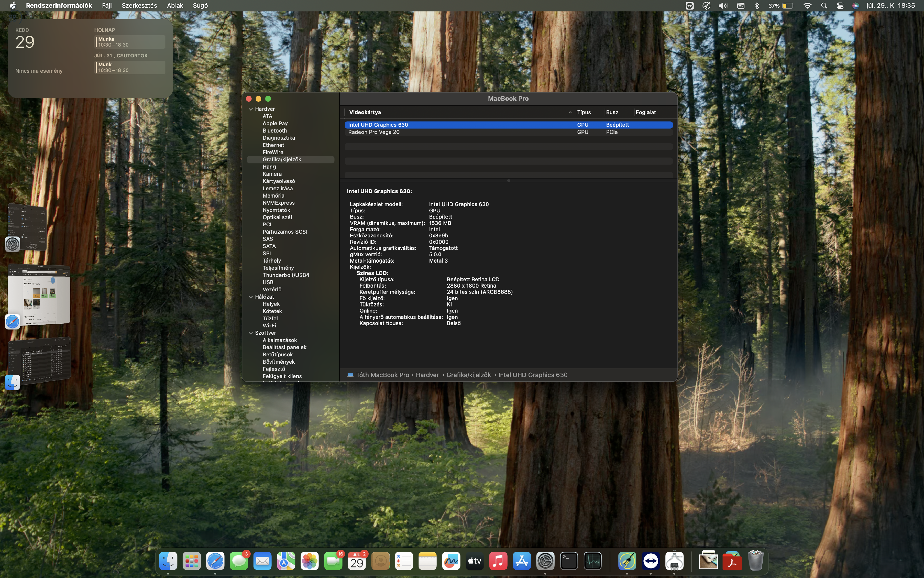Screen dimensions: 924x578
Task: Switch to System Settings Stage Manager thumbnail
Action: click(27, 228)
